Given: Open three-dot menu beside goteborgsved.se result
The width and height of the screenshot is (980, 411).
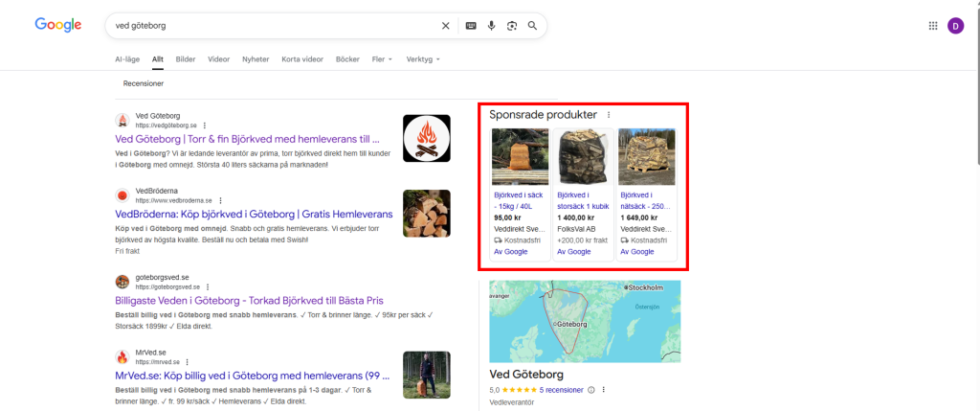Looking at the screenshot, I should (207, 286).
